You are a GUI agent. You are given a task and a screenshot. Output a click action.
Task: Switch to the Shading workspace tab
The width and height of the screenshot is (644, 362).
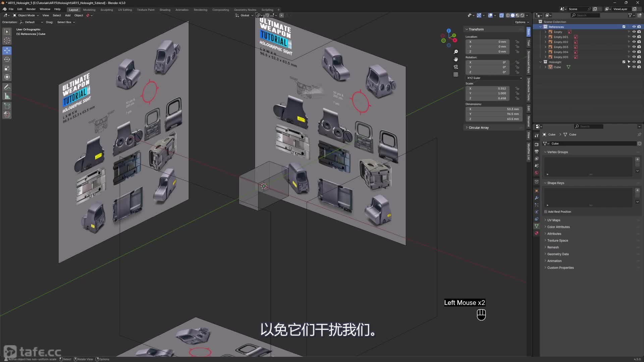pyautogui.click(x=165, y=10)
